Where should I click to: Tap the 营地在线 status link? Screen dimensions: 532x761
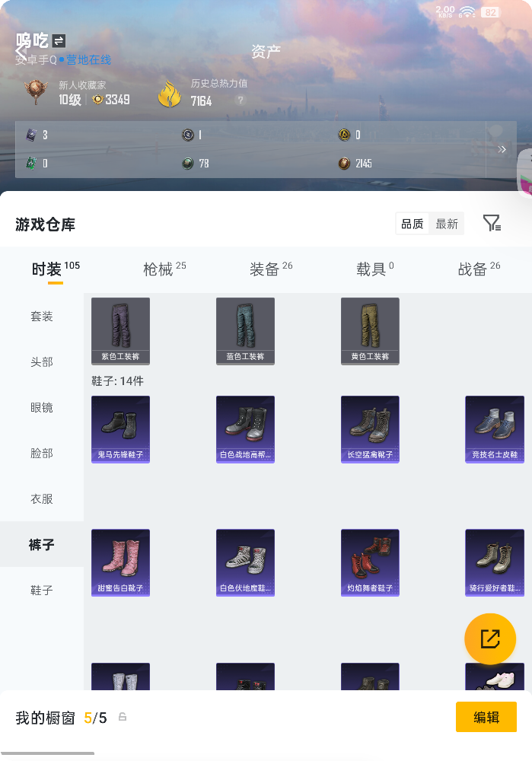click(x=88, y=60)
